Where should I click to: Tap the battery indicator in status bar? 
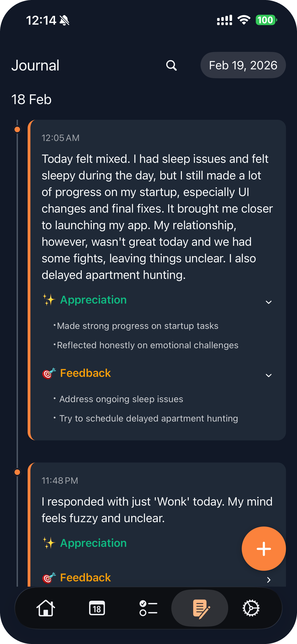(266, 20)
